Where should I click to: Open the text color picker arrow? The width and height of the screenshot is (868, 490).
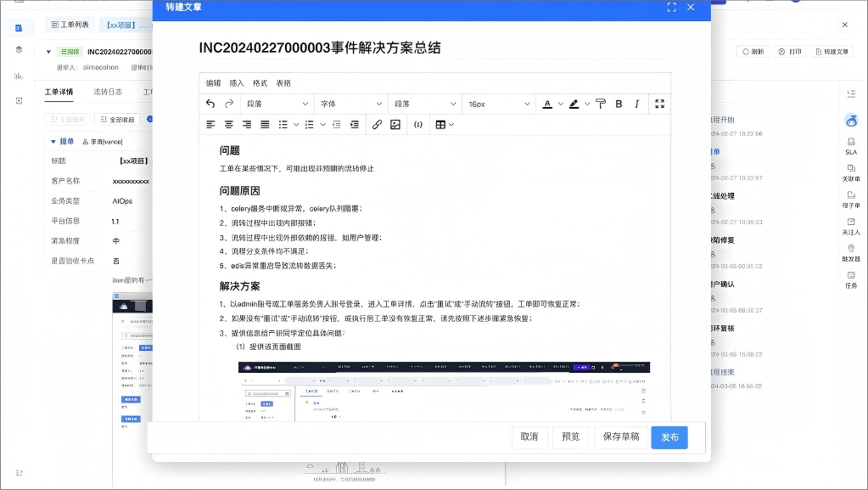(x=561, y=104)
